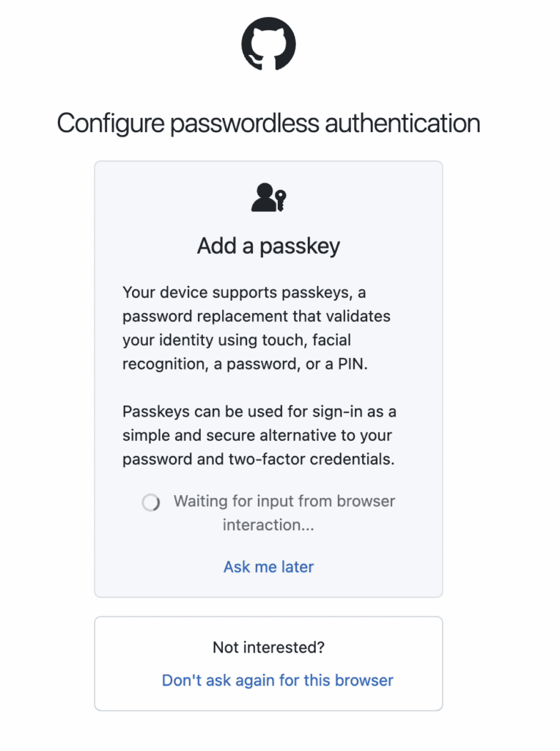
Task: Click the Add a passkey card panel
Action: pos(268,378)
